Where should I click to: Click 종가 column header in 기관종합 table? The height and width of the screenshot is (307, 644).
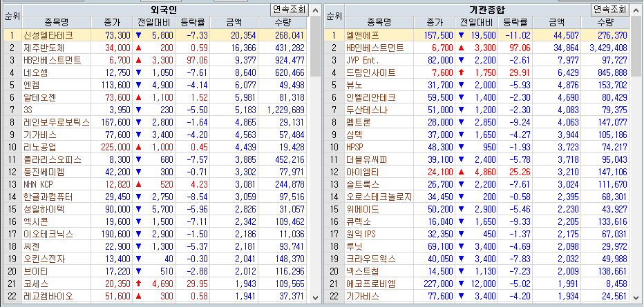[434, 23]
